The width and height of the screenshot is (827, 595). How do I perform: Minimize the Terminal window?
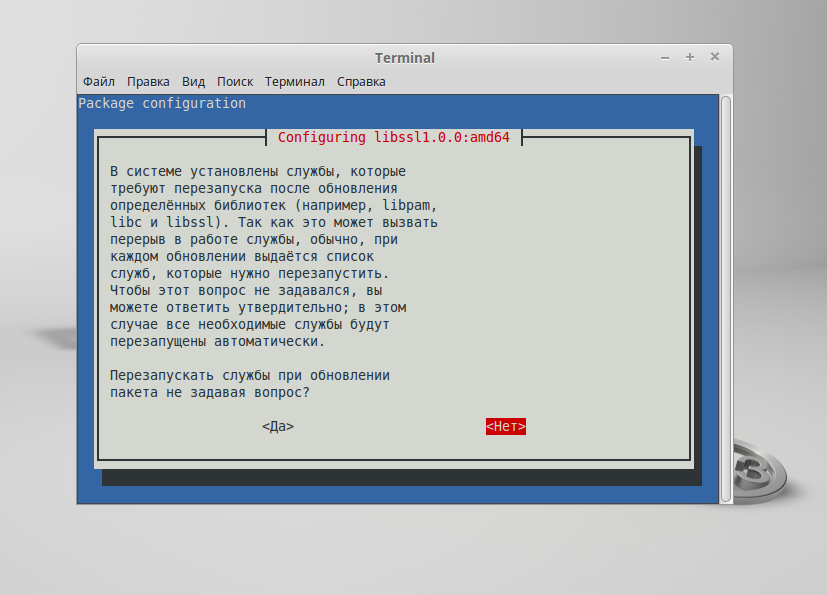(665, 58)
